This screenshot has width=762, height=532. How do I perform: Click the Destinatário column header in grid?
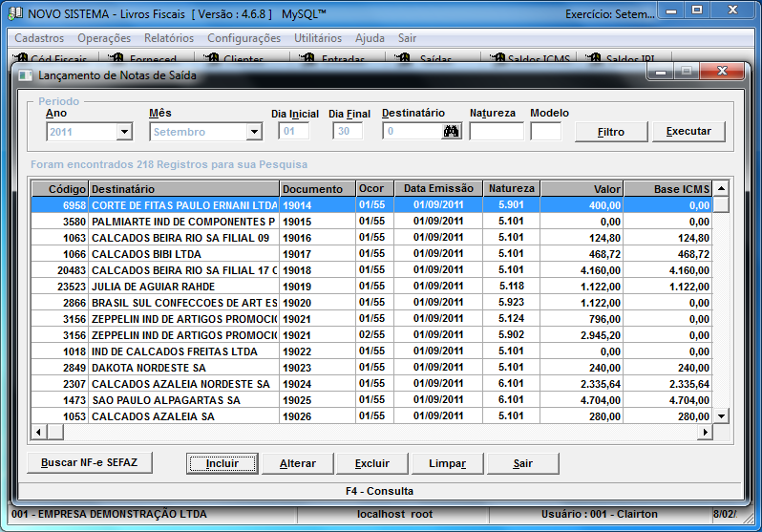(x=183, y=189)
